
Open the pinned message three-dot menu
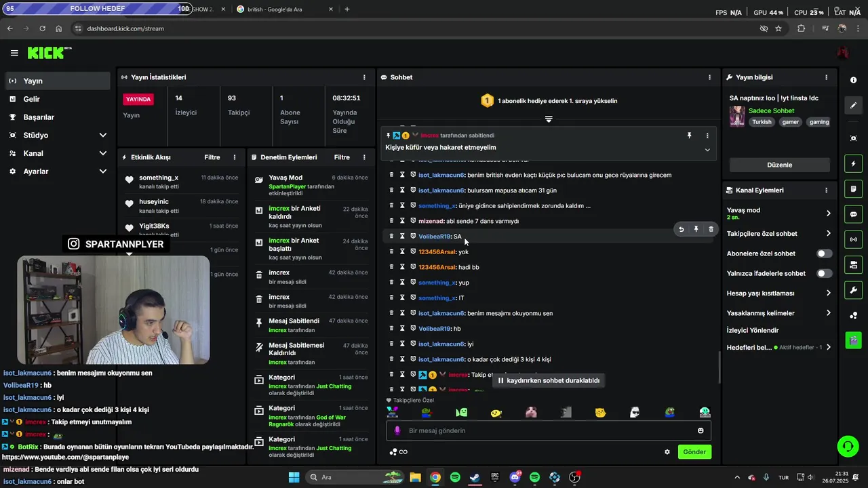coord(707,136)
